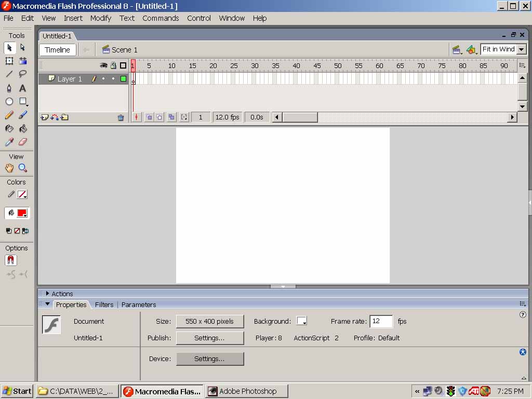Select the Brush tool

coord(23,115)
